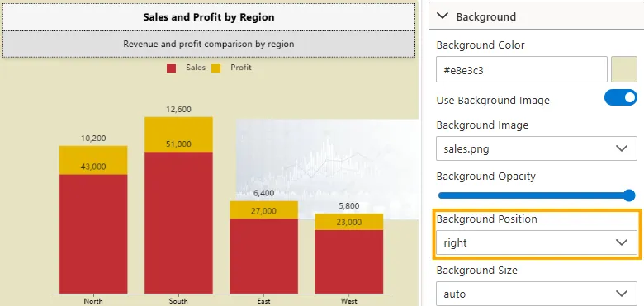644x306 pixels.
Task: Click the 6,400 data label
Action: [263, 193]
